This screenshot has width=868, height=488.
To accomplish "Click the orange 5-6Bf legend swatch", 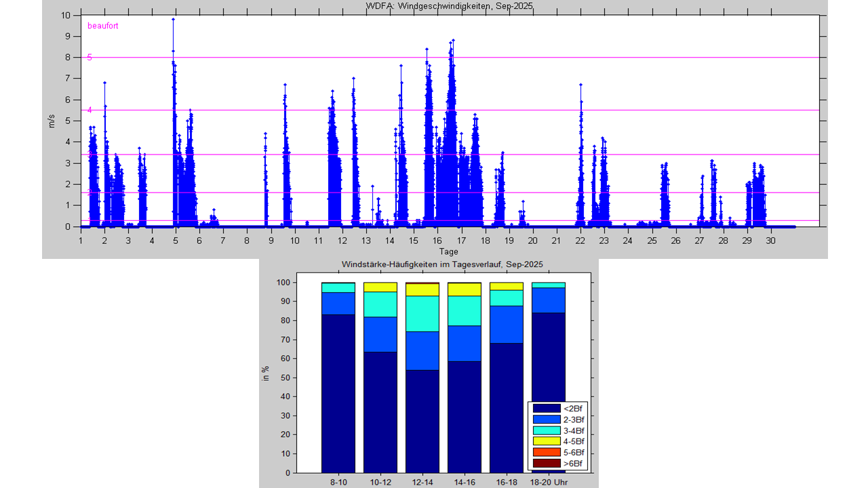I will [546, 452].
